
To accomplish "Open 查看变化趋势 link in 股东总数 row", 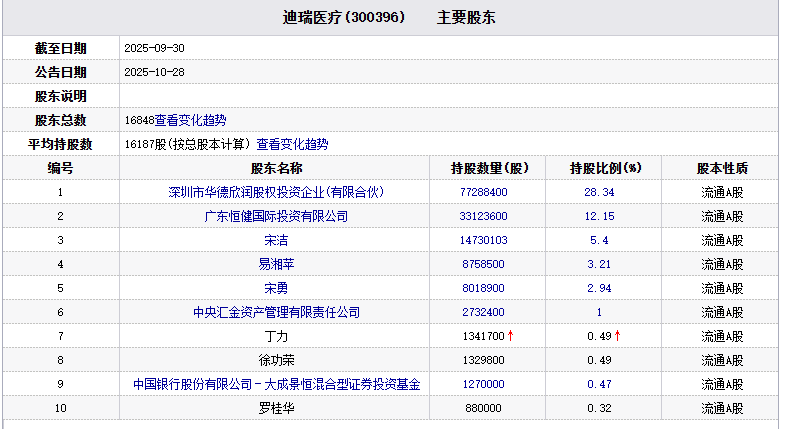I will [x=190, y=120].
